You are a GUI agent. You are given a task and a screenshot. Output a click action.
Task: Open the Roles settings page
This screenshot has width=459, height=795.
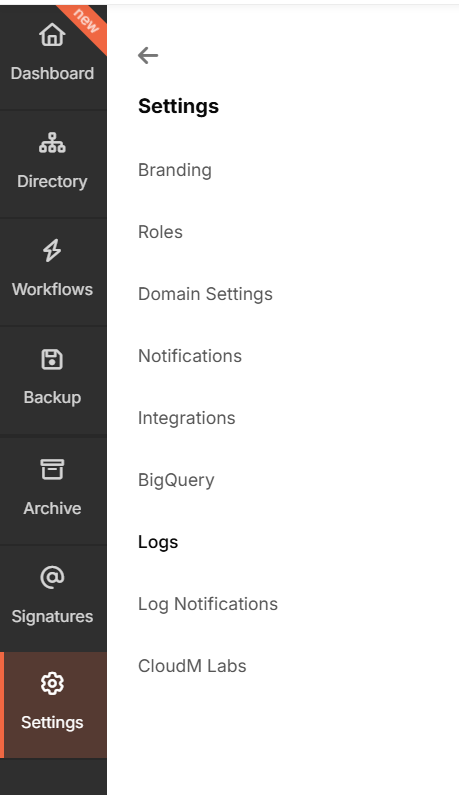[160, 232]
